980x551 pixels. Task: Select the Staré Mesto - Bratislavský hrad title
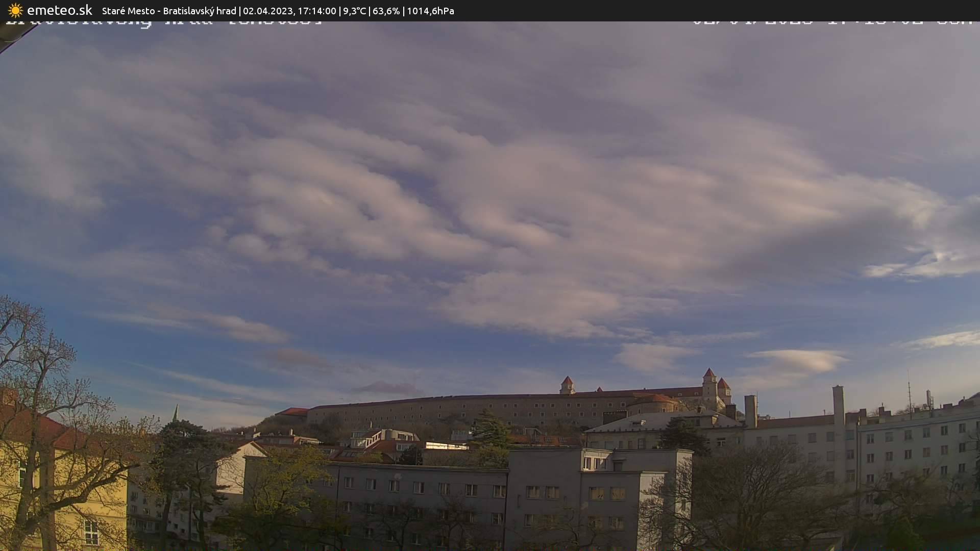coord(168,11)
